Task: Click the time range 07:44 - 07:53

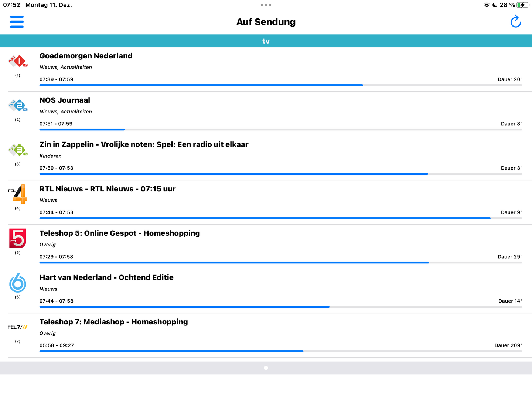Action: click(57, 212)
